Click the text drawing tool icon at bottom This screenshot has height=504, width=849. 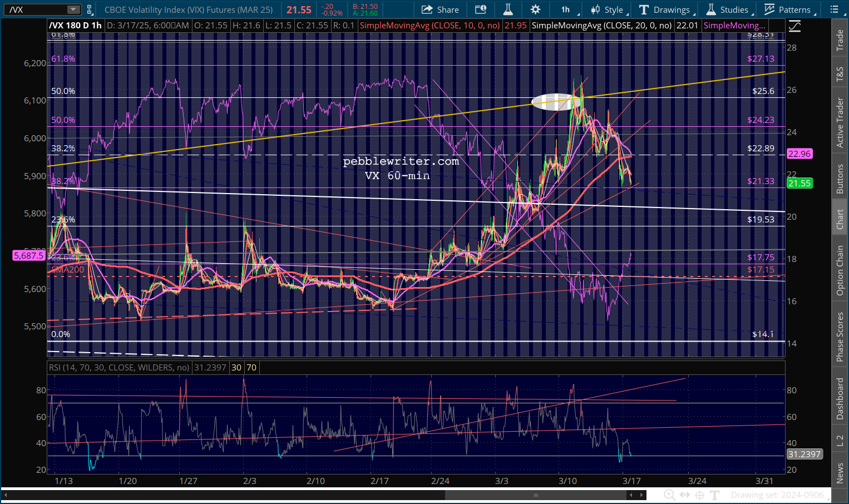[715, 495]
